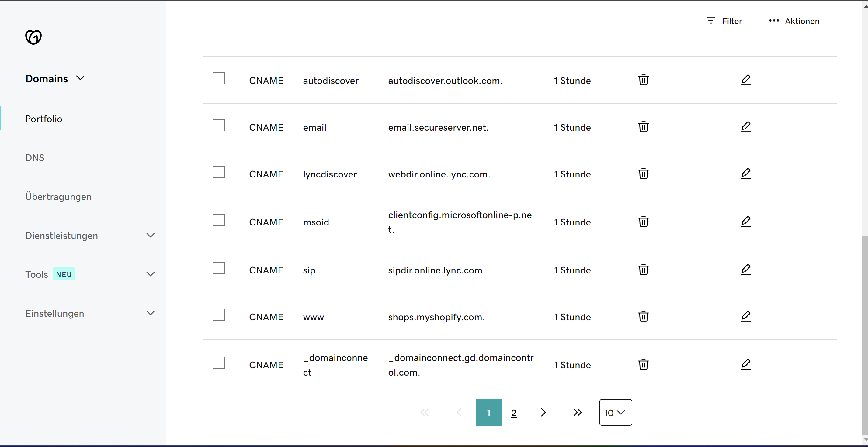Screen dimensions: 868x447
Task: Click the GoDaddy logo icon
Action: pos(33,37)
